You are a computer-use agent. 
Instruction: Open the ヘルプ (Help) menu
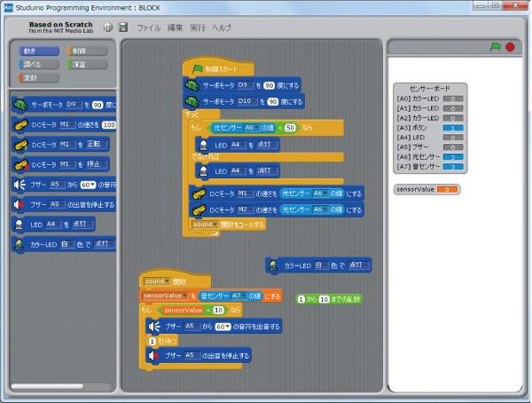coord(220,28)
